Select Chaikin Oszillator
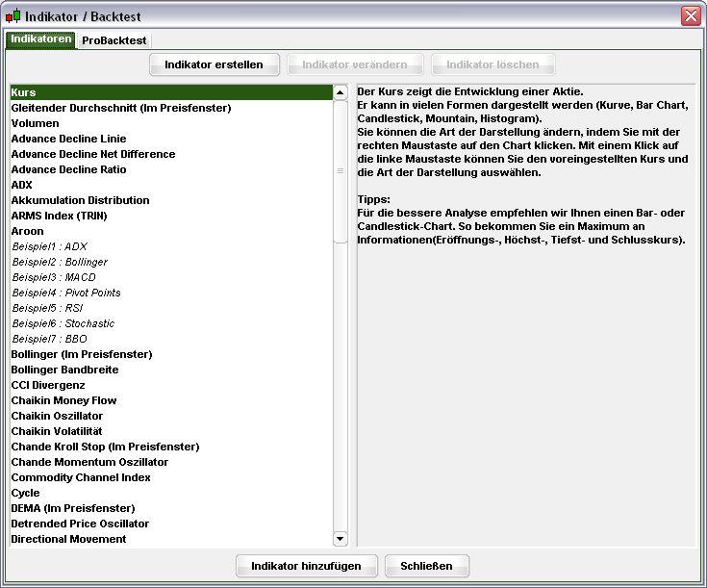The width and height of the screenshot is (707, 588). coord(171,416)
